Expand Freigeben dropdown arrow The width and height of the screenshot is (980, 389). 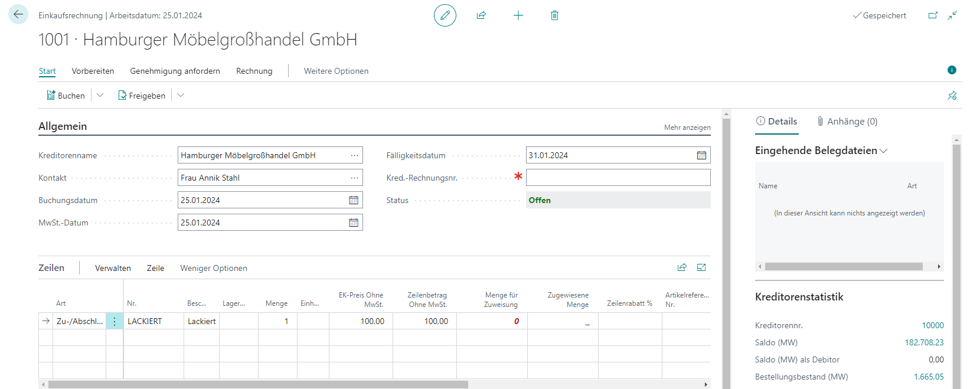pos(181,95)
